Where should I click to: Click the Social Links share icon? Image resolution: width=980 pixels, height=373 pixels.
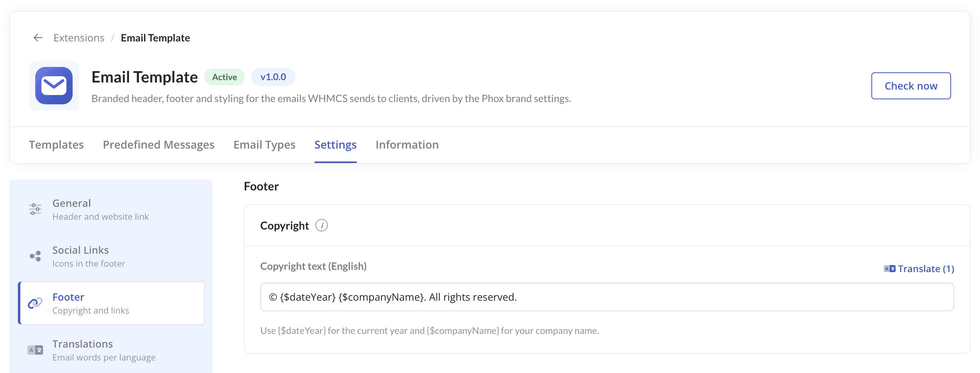(x=35, y=256)
